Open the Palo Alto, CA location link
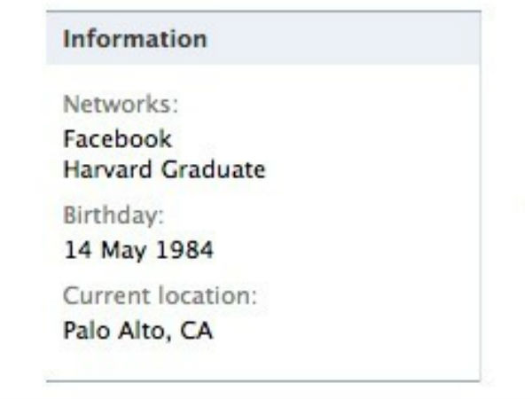Viewport: 532px width, 399px height. coord(138,330)
